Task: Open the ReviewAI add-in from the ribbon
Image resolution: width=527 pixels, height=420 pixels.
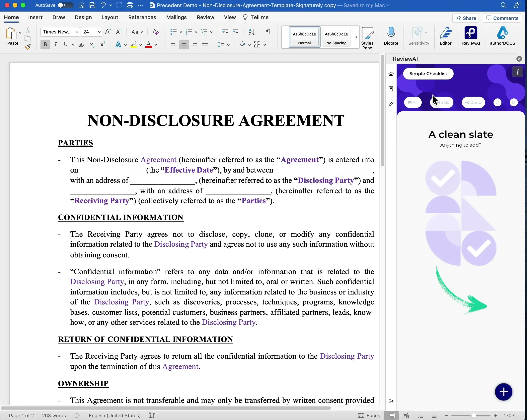Action: tap(471, 36)
